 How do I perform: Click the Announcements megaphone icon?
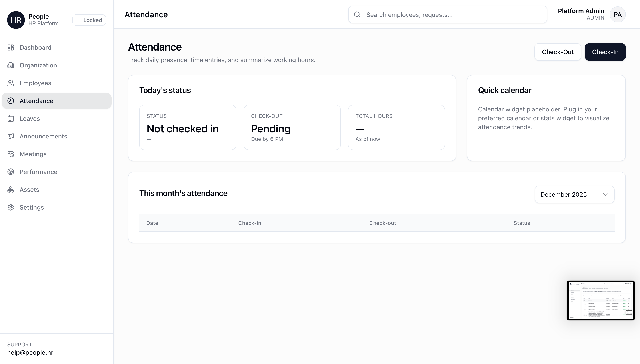tap(10, 136)
